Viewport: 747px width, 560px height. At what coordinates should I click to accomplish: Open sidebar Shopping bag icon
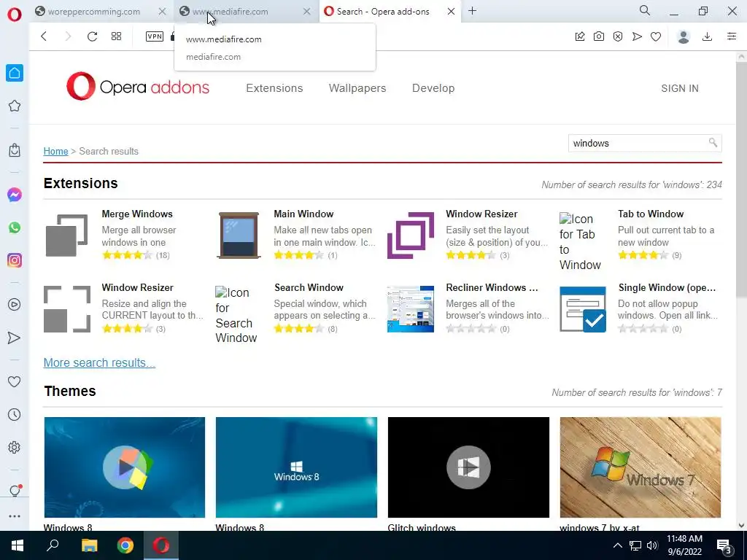coord(15,150)
